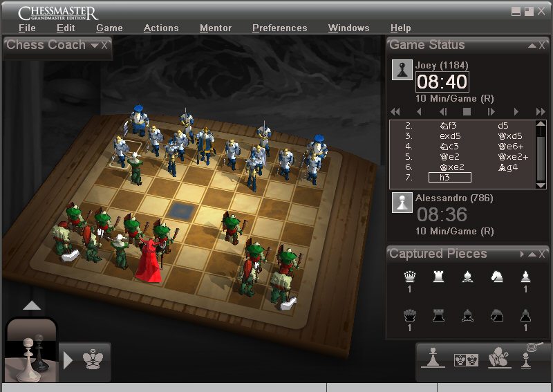The height and width of the screenshot is (392, 553).
Task: Jump to the last move in game
Action: click(541, 112)
